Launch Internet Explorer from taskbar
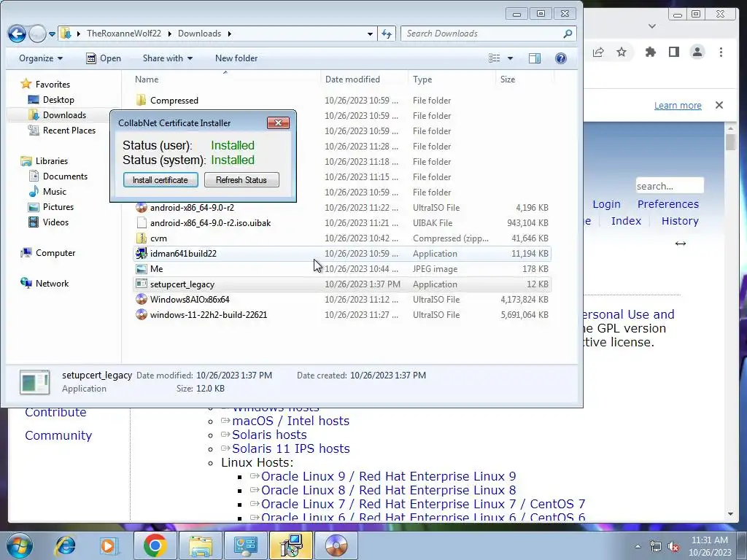 [65, 545]
